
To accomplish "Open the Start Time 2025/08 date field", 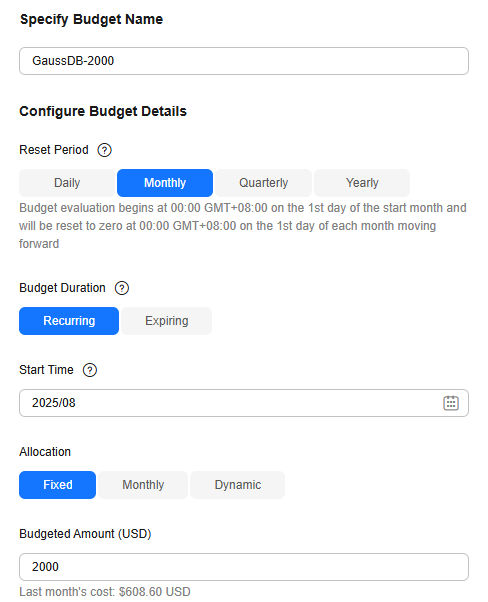I will click(244, 403).
